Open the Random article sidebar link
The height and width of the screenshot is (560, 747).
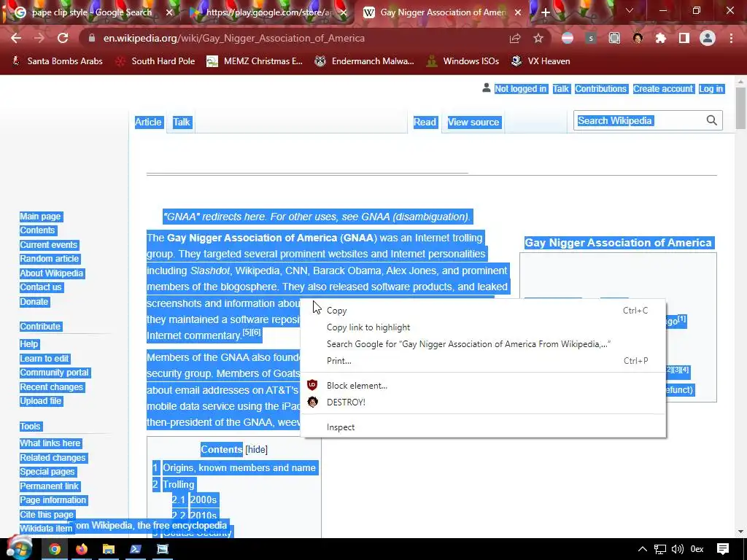coord(50,259)
